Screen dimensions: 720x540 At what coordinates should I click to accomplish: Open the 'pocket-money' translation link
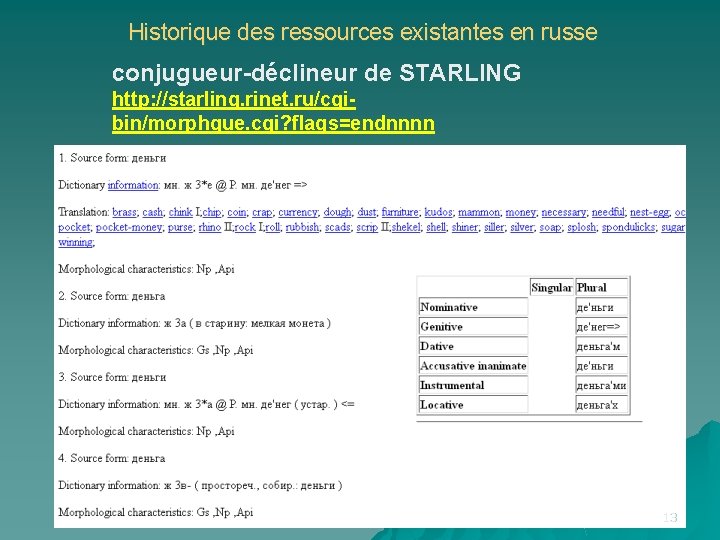pos(129,227)
